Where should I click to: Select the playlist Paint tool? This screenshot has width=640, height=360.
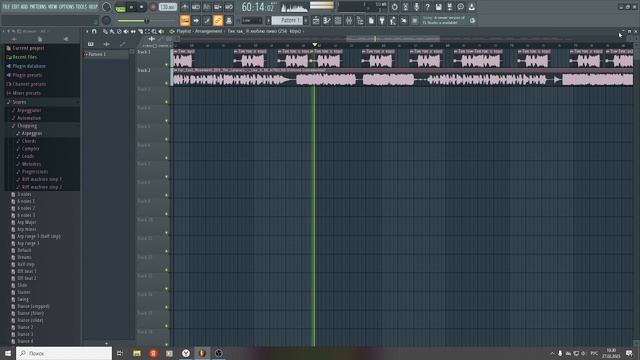click(112, 31)
